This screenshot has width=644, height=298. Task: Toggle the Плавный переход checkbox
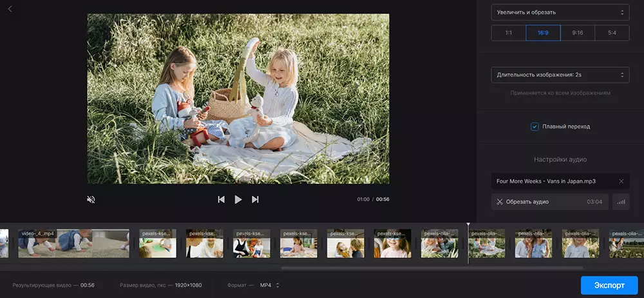coord(535,126)
